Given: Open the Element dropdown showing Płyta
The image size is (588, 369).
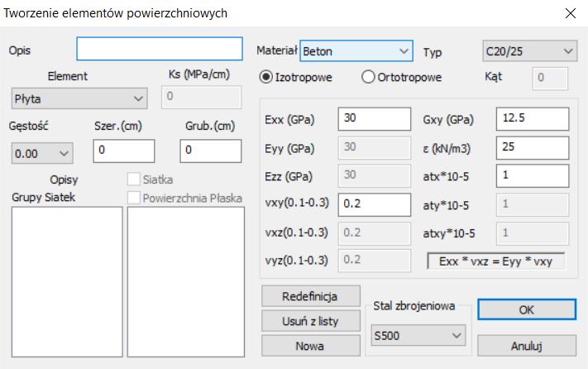Looking at the screenshot, I should [x=79, y=98].
